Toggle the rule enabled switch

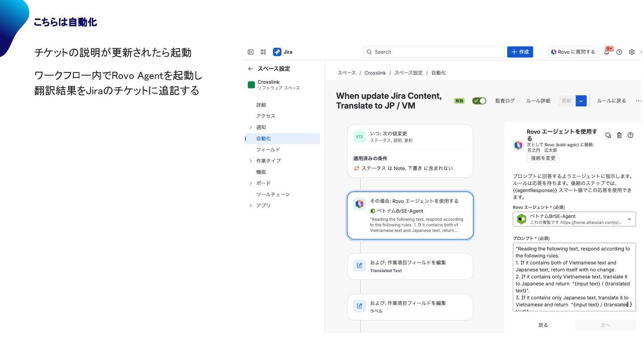pyautogui.click(x=479, y=101)
